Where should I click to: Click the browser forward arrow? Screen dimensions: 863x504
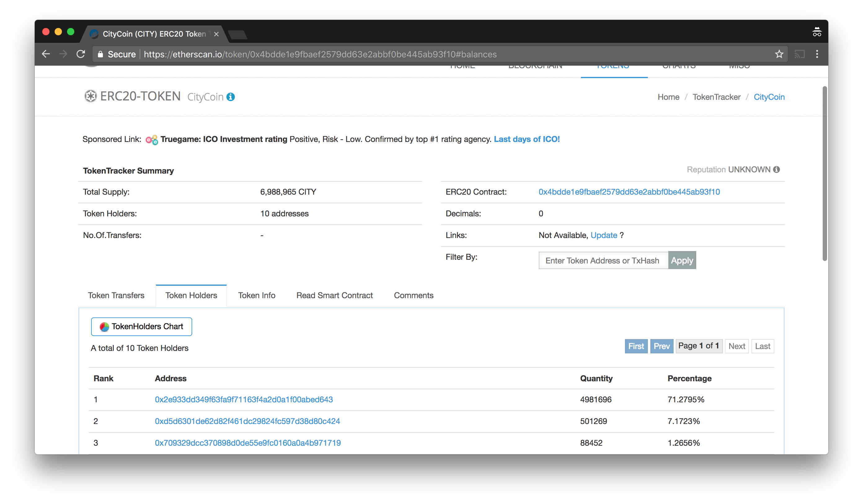click(63, 54)
